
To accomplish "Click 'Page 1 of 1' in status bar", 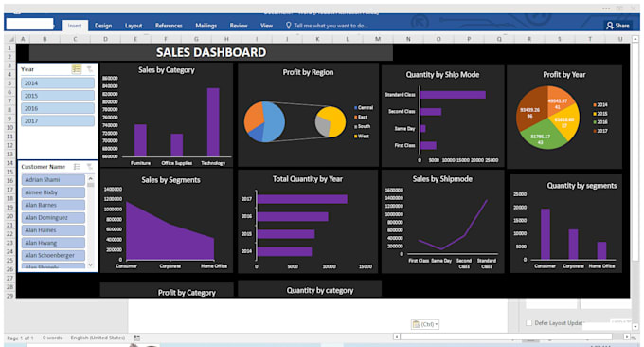I will (x=20, y=338).
